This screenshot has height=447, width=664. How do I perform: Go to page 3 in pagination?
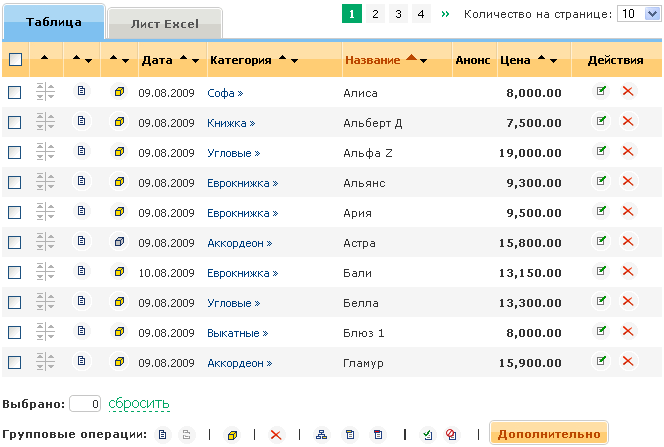(x=398, y=14)
